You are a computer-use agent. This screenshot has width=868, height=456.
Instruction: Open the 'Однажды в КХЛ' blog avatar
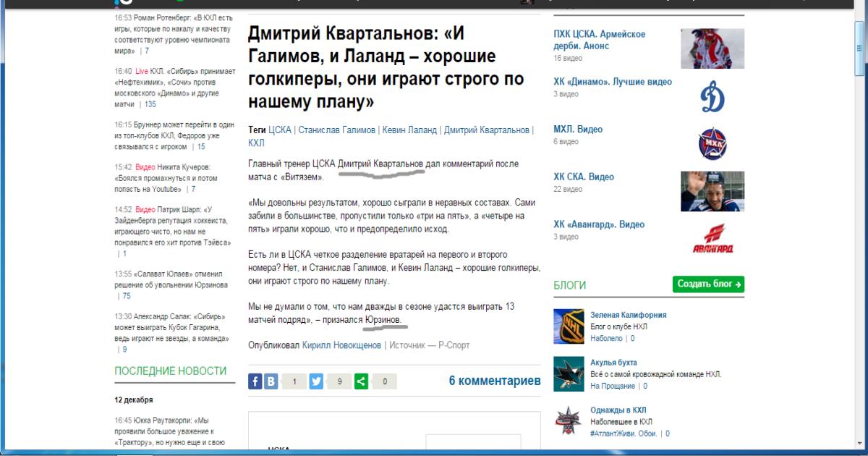(x=569, y=421)
